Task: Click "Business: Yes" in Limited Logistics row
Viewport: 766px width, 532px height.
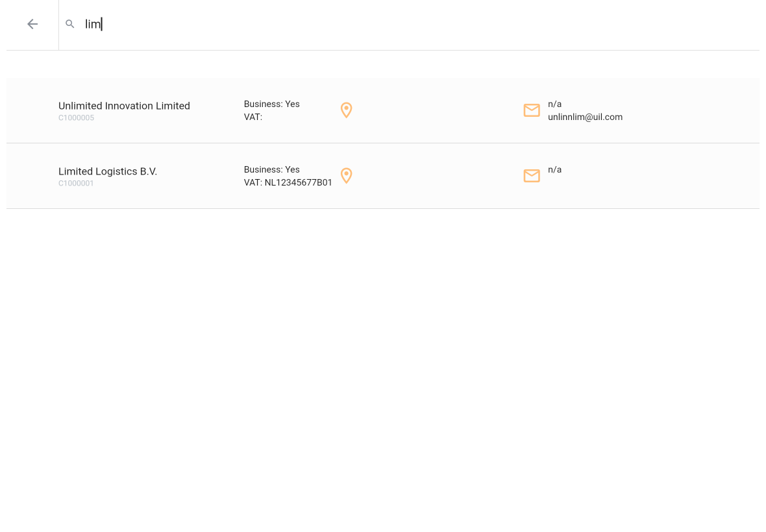Action: click(x=271, y=169)
